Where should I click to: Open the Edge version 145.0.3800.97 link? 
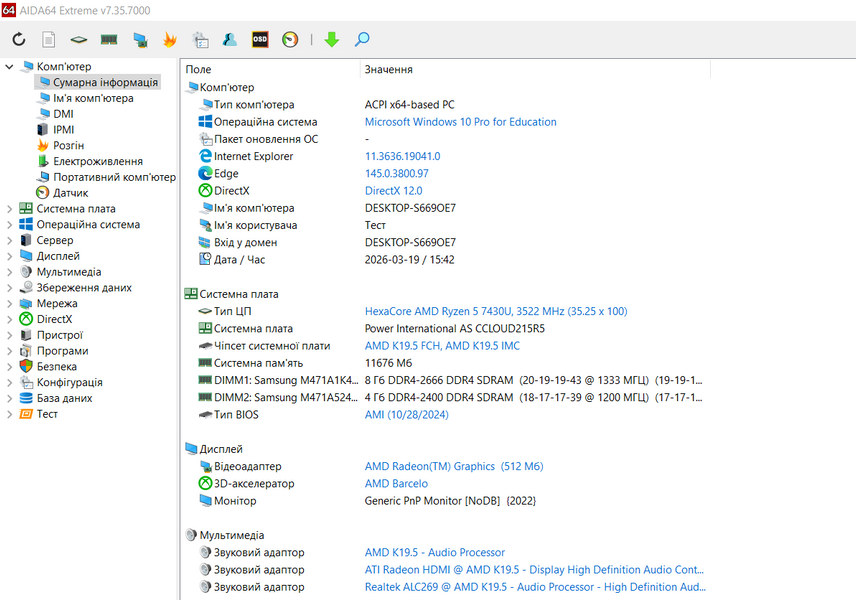pyautogui.click(x=396, y=174)
